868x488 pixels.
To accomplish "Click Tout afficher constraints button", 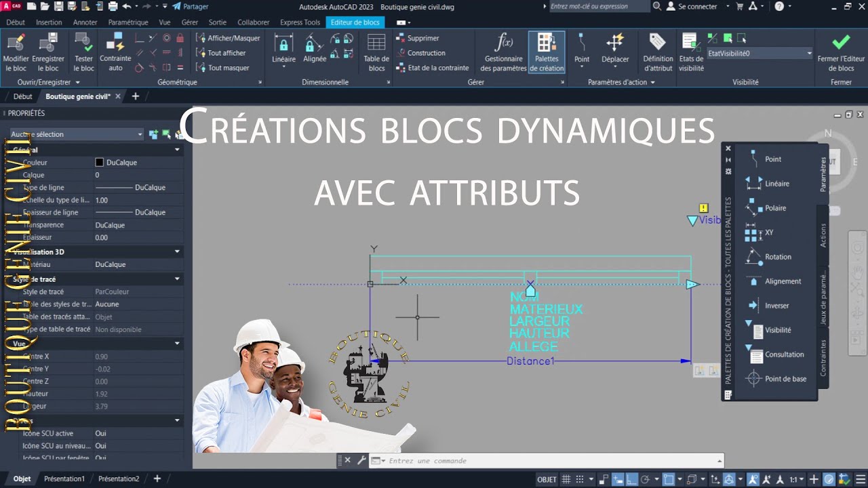I will pos(222,53).
